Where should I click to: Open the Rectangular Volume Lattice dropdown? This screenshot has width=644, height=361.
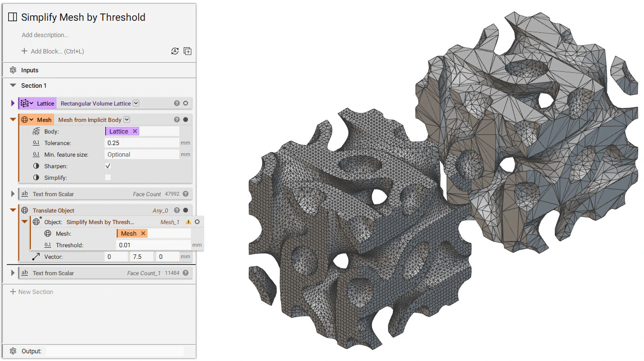(x=135, y=103)
